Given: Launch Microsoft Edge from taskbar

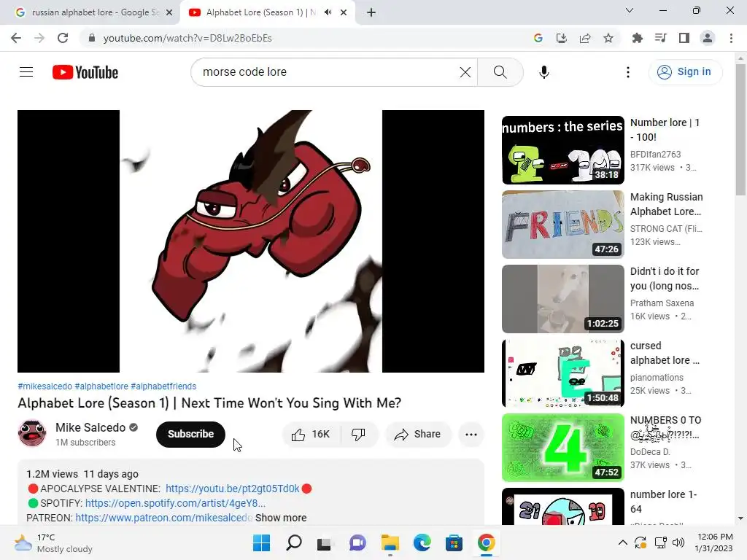Looking at the screenshot, I should [422, 542].
